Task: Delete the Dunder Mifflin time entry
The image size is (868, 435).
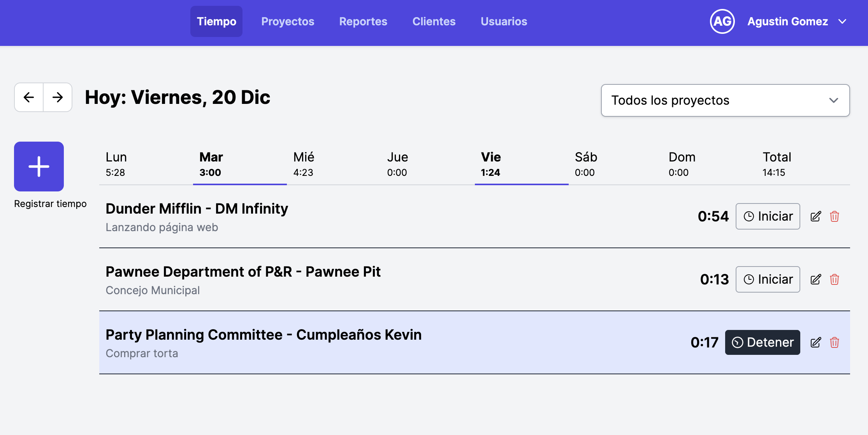Action: [x=835, y=216]
